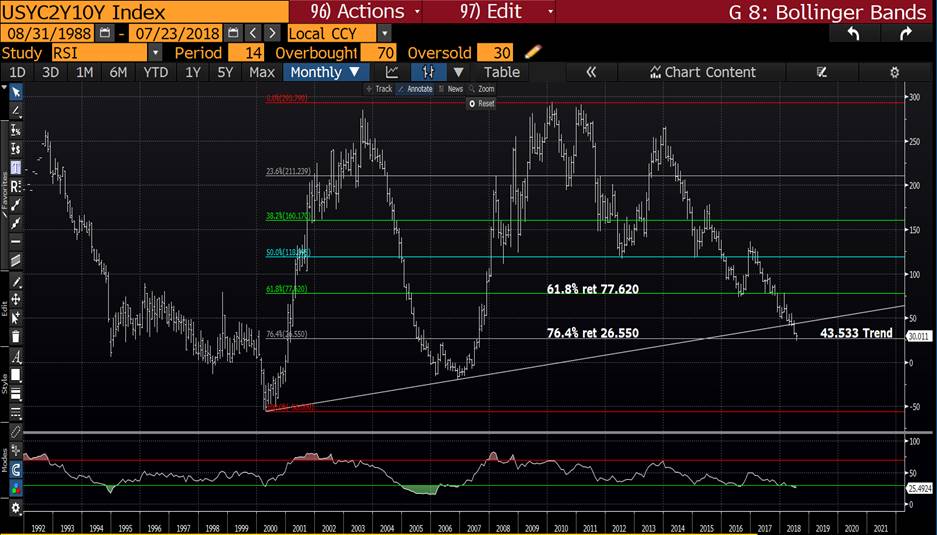Select the arrow pointer tool in annotation toolbar

(x=16, y=92)
